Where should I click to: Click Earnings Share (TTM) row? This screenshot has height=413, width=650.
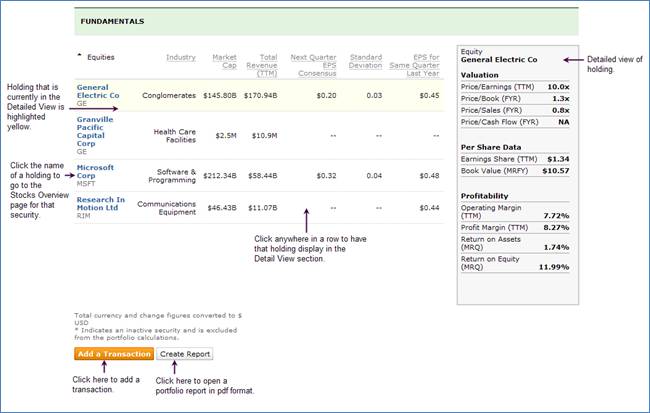click(515, 159)
